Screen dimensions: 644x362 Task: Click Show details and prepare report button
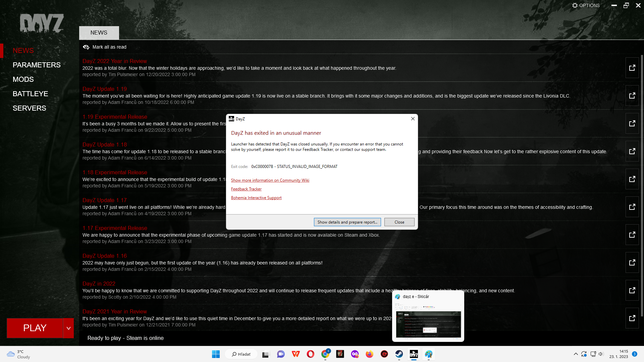(x=347, y=222)
